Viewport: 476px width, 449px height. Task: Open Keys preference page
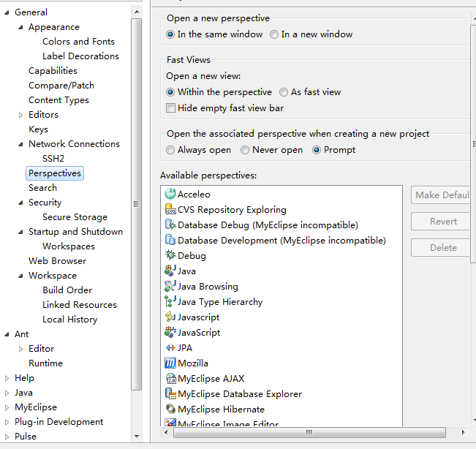[x=38, y=129]
